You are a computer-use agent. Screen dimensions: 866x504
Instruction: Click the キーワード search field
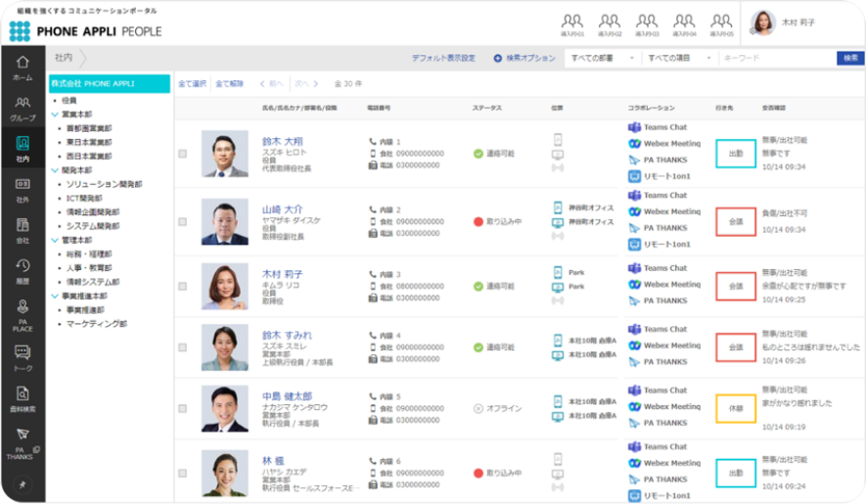(776, 59)
